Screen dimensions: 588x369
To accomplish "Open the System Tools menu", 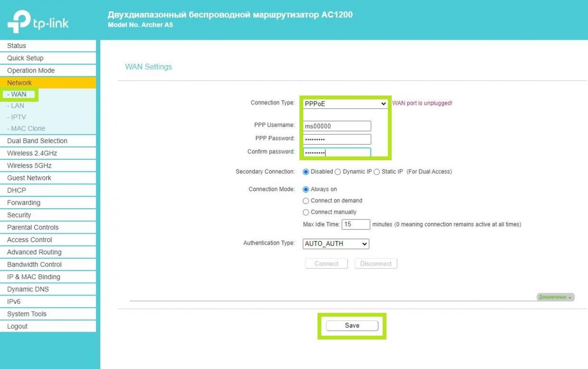I will (27, 314).
